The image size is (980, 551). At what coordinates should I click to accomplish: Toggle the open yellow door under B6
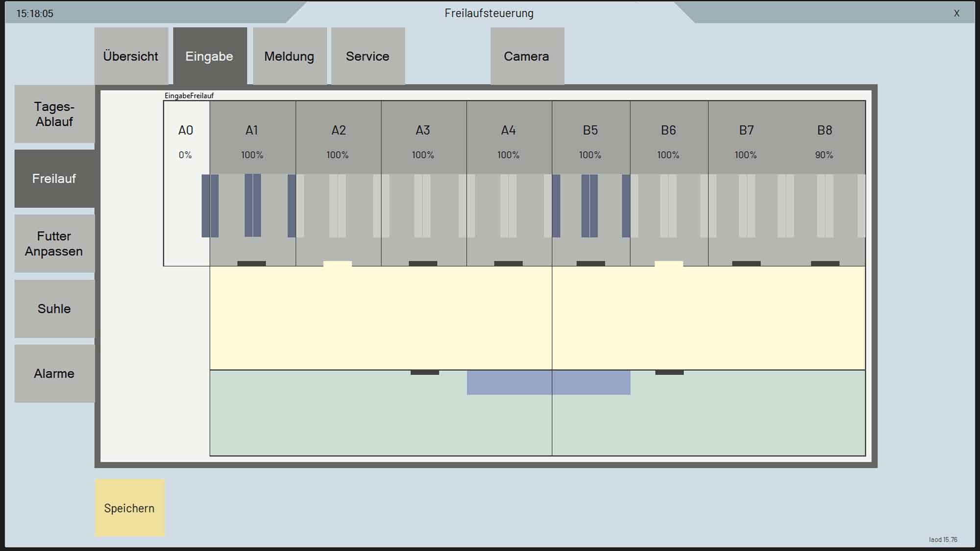tap(669, 264)
